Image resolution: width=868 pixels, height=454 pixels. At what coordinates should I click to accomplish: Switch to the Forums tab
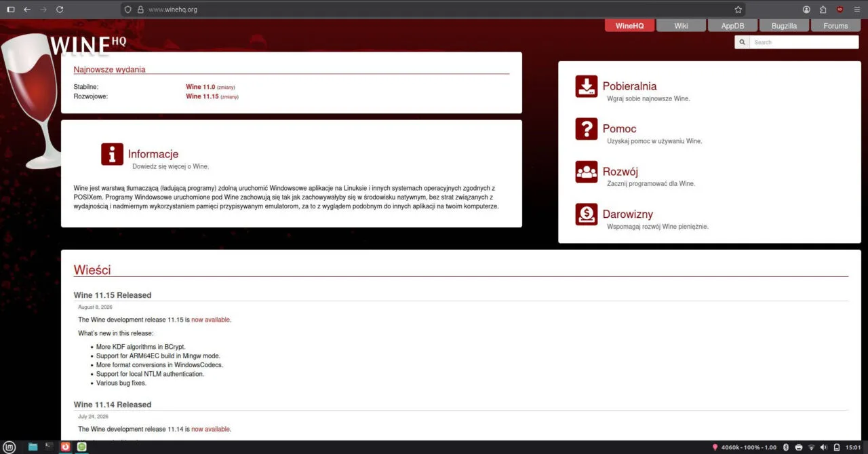point(835,26)
